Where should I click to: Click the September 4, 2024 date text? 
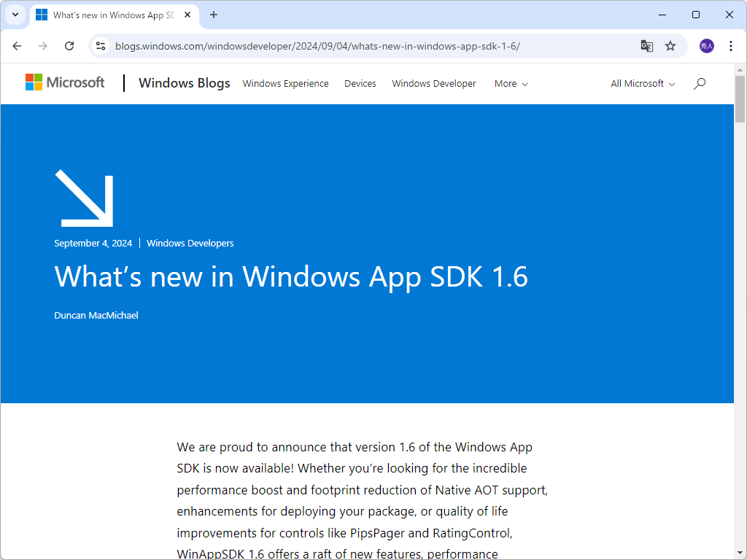[93, 244]
